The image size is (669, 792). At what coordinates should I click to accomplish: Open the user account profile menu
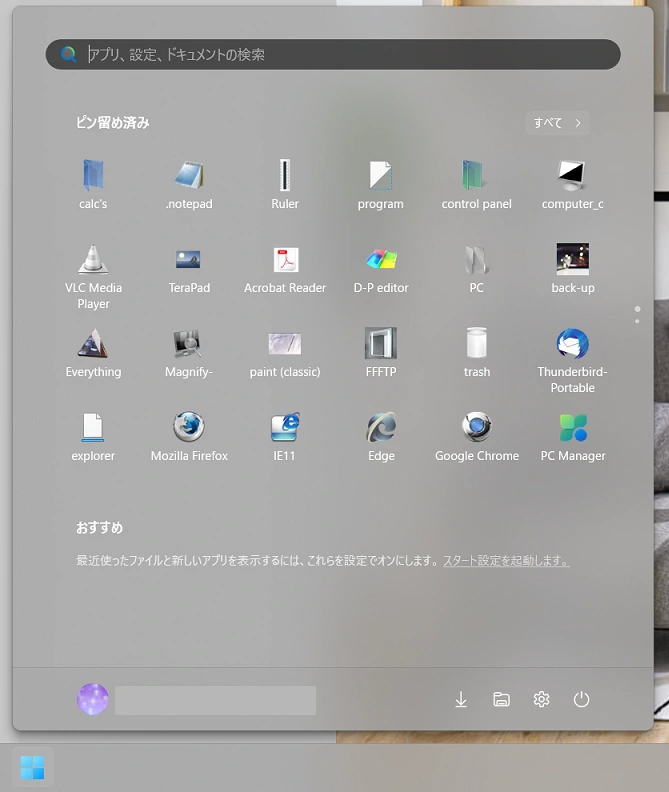(93, 700)
